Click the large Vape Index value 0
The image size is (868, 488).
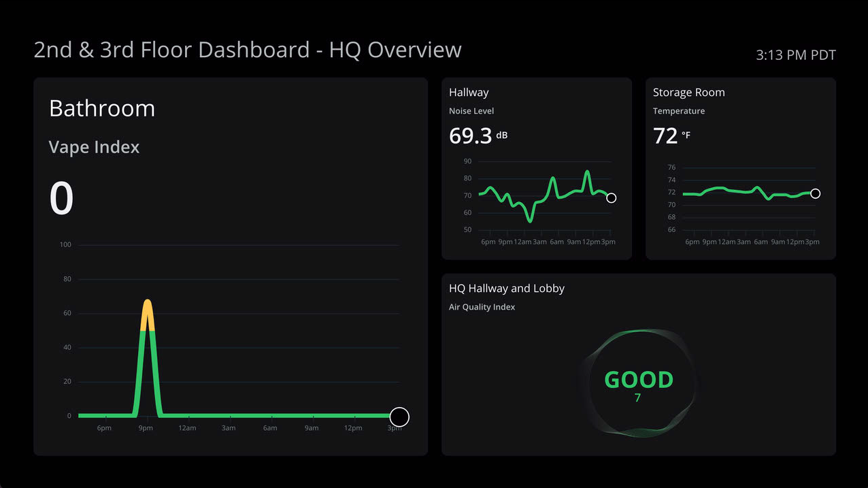click(61, 199)
